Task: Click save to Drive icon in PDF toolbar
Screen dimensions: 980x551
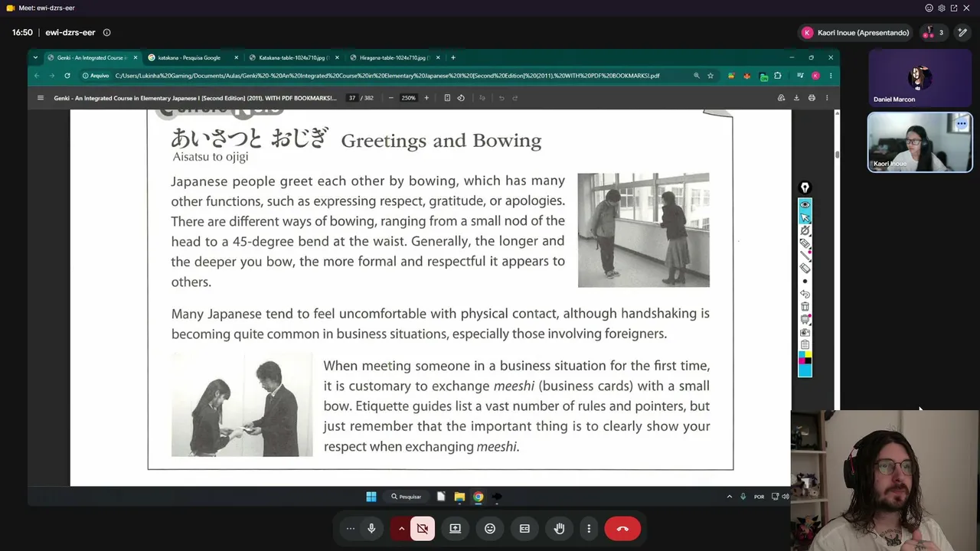Action: pos(781,98)
